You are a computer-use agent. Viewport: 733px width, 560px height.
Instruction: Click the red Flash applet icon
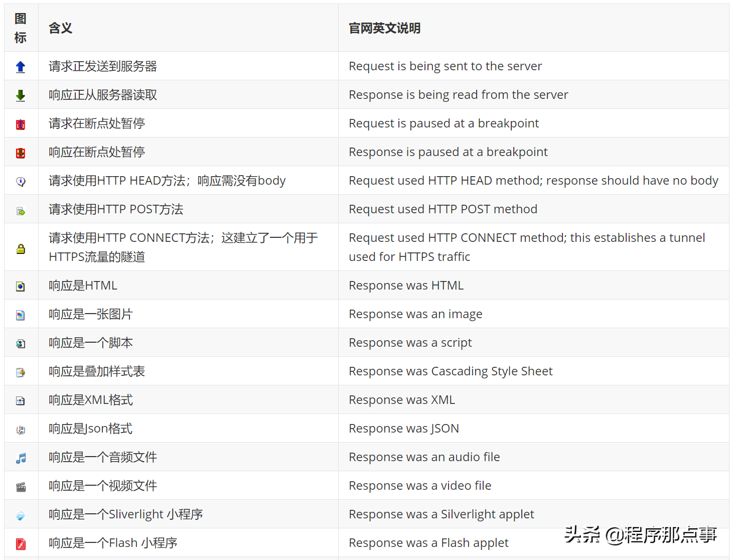point(21,543)
